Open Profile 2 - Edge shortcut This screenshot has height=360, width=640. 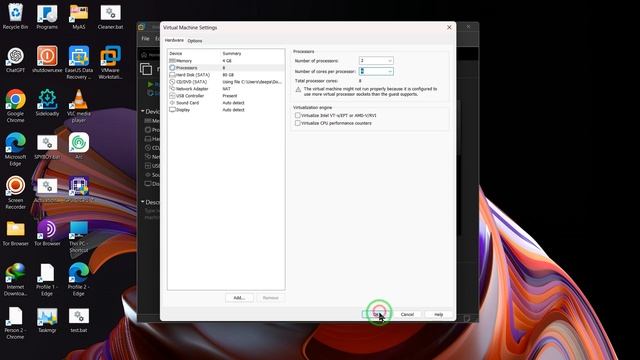[x=79, y=280]
